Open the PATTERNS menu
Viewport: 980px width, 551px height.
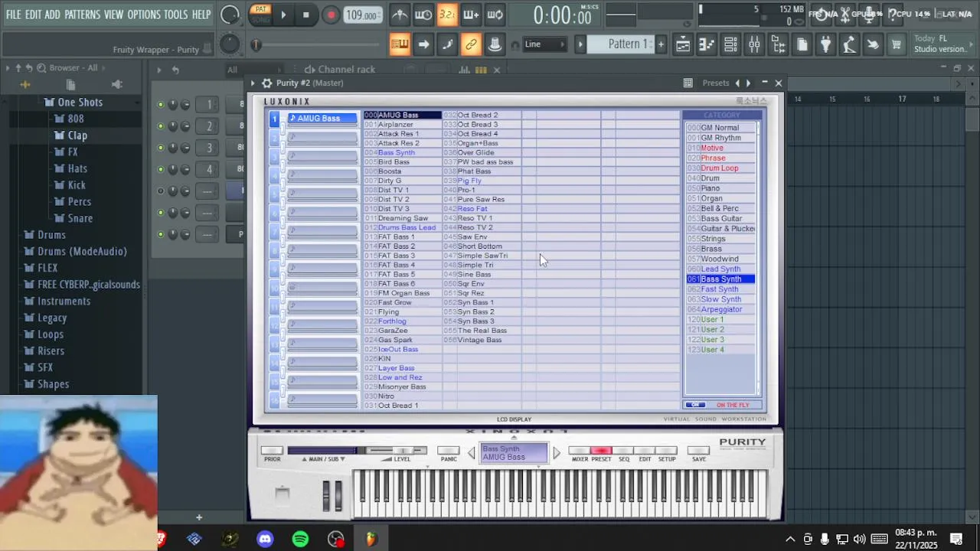click(83, 15)
